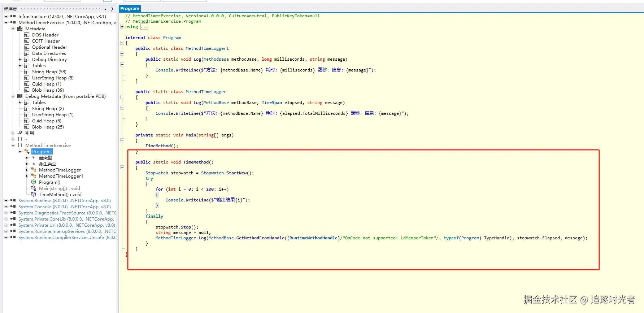Viewport: 644px width, 313px height.
Task: Select the Optional Header icon
Action: (x=27, y=47)
